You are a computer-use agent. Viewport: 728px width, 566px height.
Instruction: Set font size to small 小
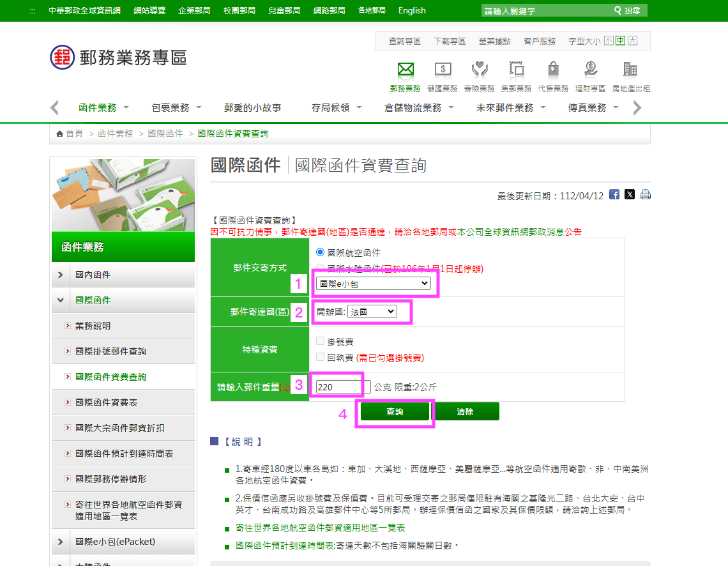click(609, 41)
